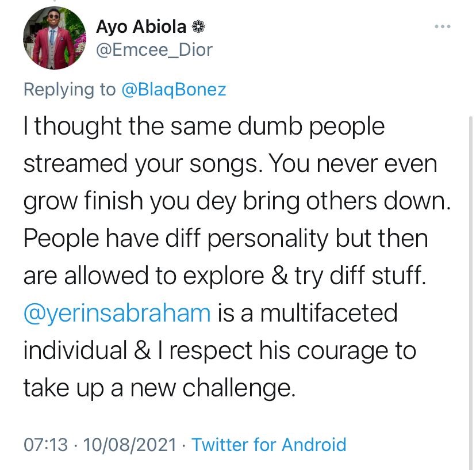476x470 pixels.
Task: Click the 10/08/2021 date
Action: point(130,444)
